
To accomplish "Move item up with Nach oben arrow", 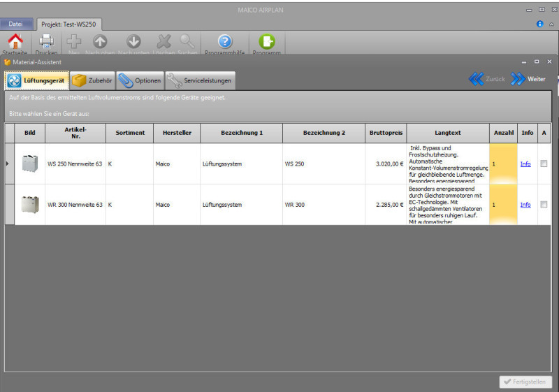I will 100,42.
